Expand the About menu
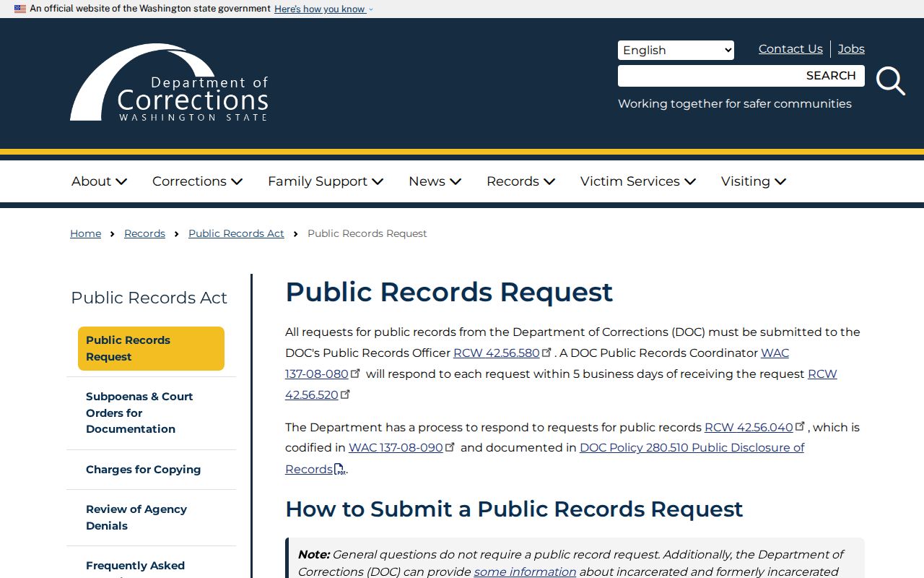 click(x=99, y=181)
